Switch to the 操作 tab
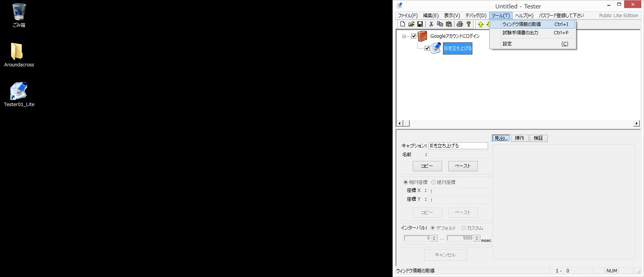Image resolution: width=644 pixels, height=277 pixels. [519, 138]
